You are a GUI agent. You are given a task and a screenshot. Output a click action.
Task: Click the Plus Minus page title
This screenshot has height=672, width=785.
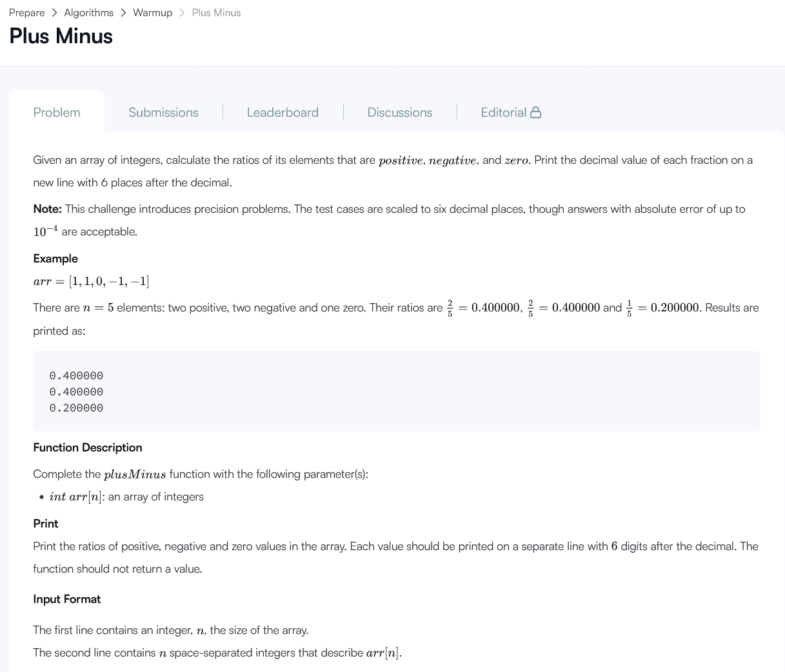click(x=61, y=36)
